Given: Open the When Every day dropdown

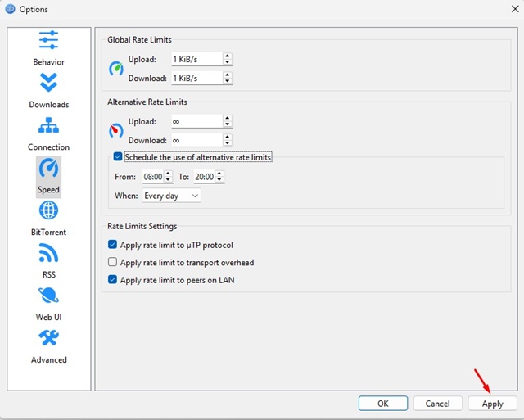Looking at the screenshot, I should coord(171,196).
